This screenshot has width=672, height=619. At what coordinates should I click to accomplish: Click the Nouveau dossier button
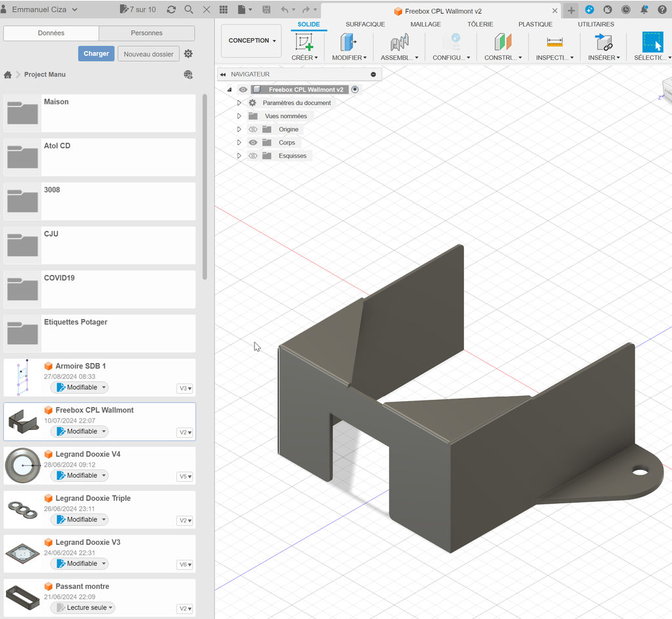148,54
